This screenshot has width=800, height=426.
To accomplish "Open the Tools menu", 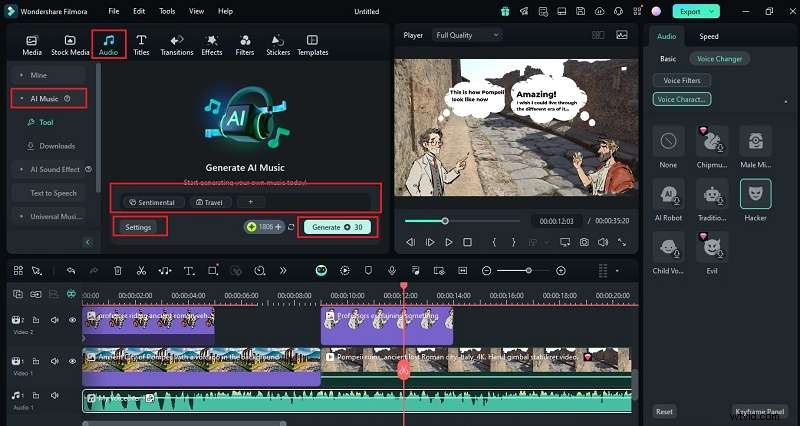I will click(167, 11).
